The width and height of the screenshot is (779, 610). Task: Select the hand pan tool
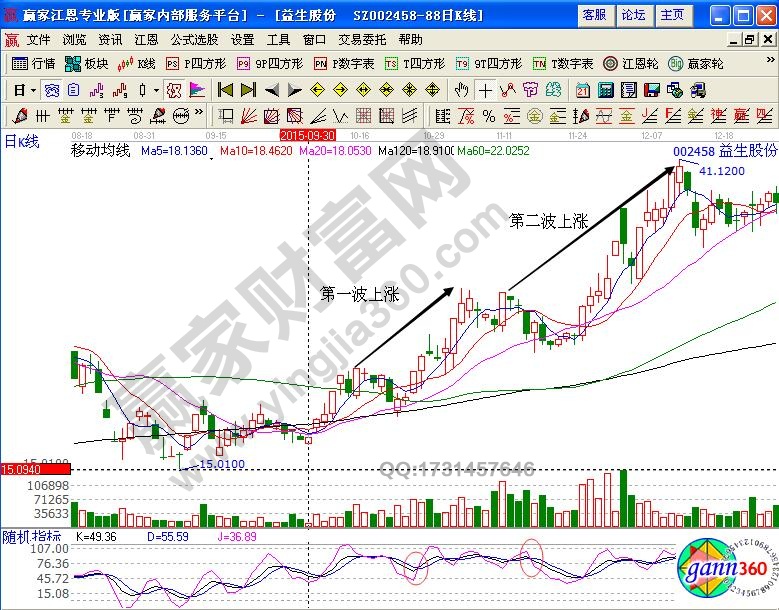pyautogui.click(x=460, y=89)
